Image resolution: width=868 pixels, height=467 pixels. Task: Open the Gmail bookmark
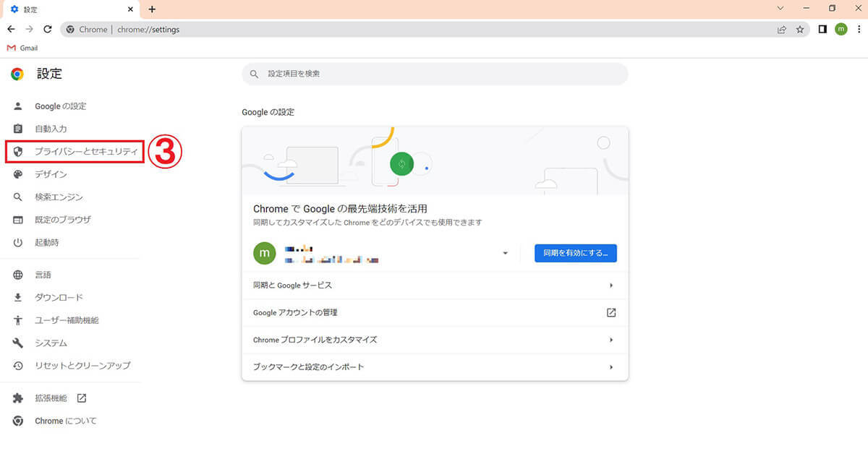[x=22, y=48]
